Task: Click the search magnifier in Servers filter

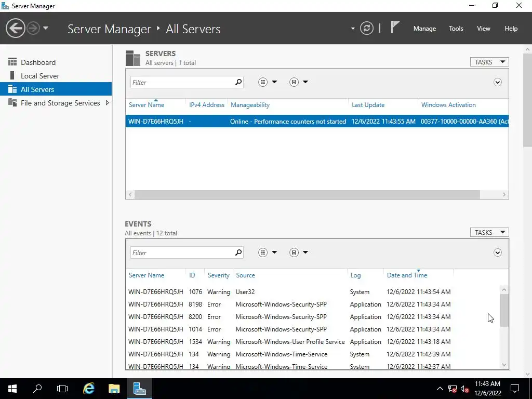Action: pos(238,82)
